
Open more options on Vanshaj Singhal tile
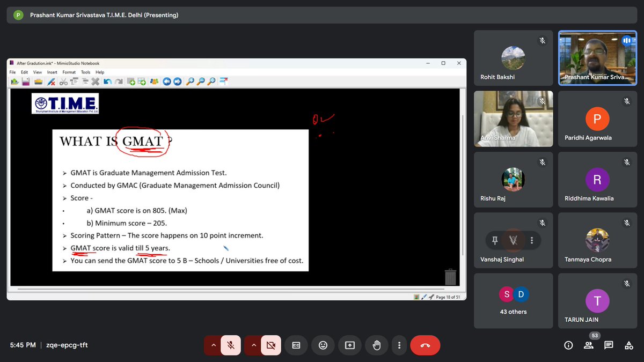pos(532,240)
